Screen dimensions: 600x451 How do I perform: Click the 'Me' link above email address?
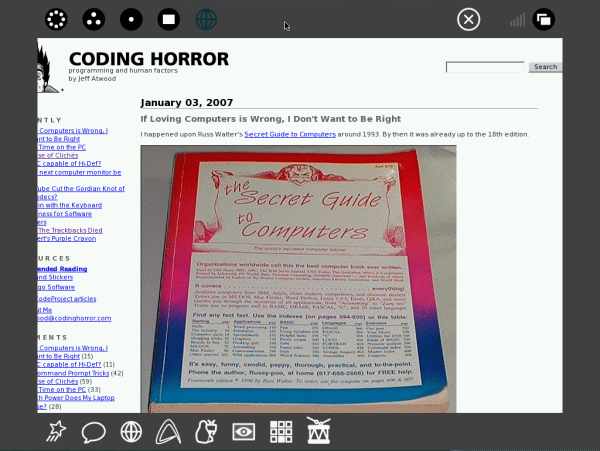[45, 310]
